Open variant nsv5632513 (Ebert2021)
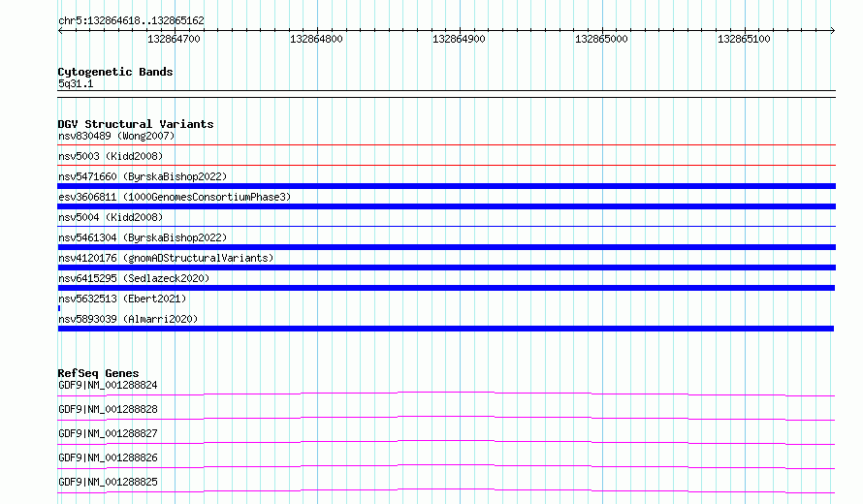Image resolution: width=863 pixels, height=504 pixels. click(x=122, y=299)
